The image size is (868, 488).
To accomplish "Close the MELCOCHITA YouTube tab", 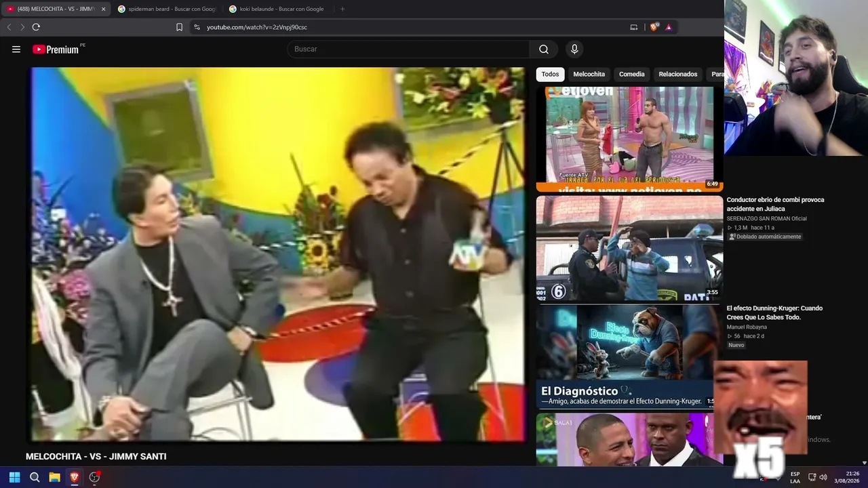I will pos(104,9).
